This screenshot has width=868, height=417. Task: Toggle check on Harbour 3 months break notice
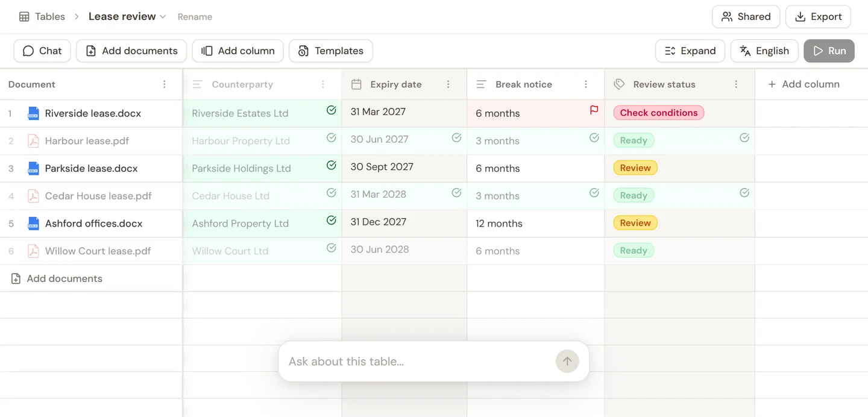pos(594,137)
